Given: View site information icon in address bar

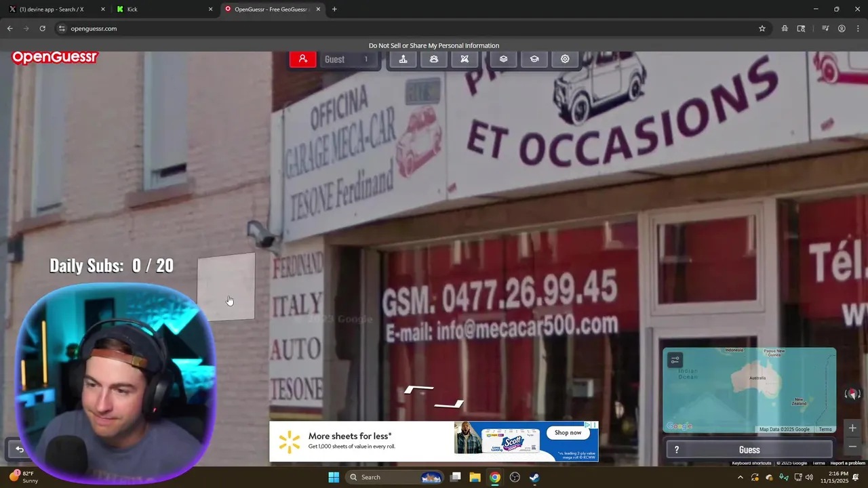Looking at the screenshot, I should (62, 28).
